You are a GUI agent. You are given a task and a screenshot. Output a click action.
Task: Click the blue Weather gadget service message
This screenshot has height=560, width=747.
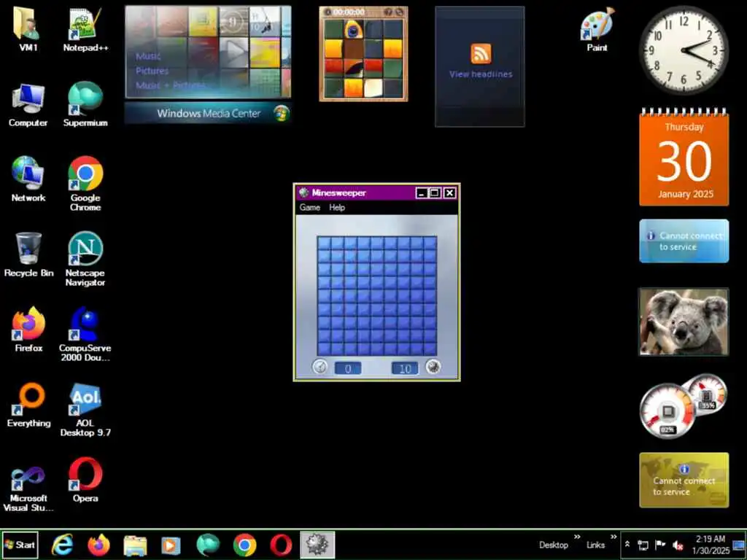684,241
